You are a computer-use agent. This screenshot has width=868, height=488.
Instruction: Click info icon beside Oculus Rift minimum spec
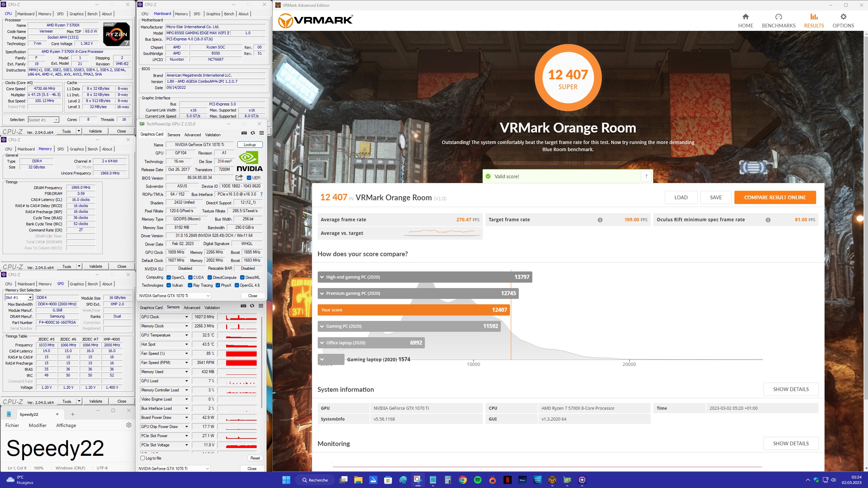click(768, 220)
